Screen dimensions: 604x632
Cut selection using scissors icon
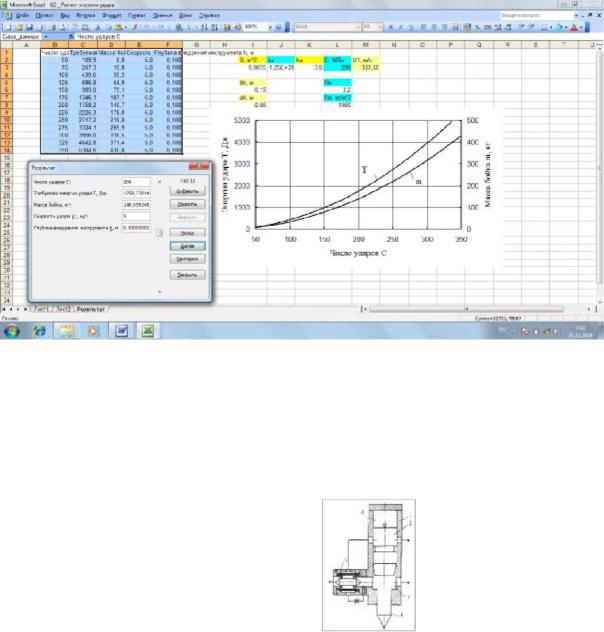pos(98,27)
